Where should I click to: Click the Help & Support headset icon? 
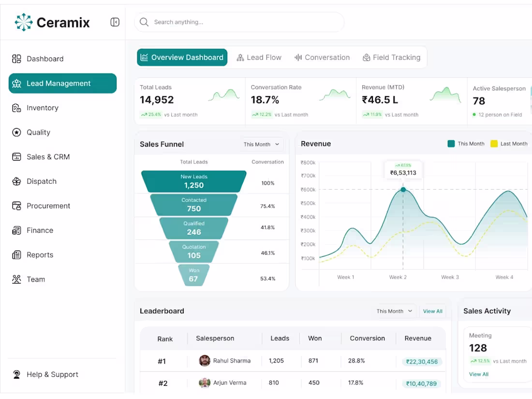point(16,374)
